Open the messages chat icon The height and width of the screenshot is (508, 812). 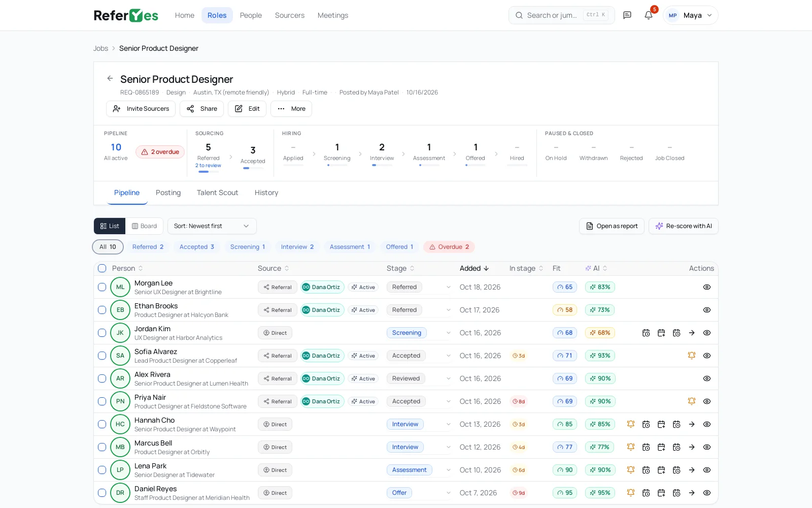627,15
